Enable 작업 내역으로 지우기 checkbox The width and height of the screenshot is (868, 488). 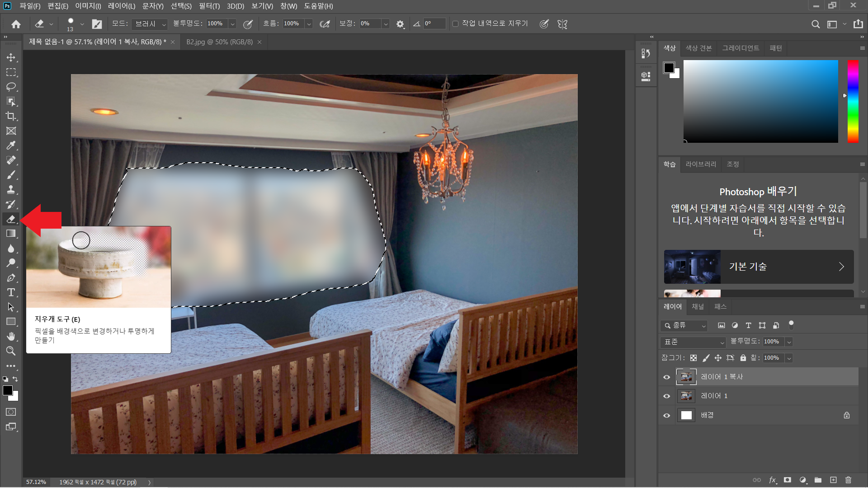(x=455, y=24)
